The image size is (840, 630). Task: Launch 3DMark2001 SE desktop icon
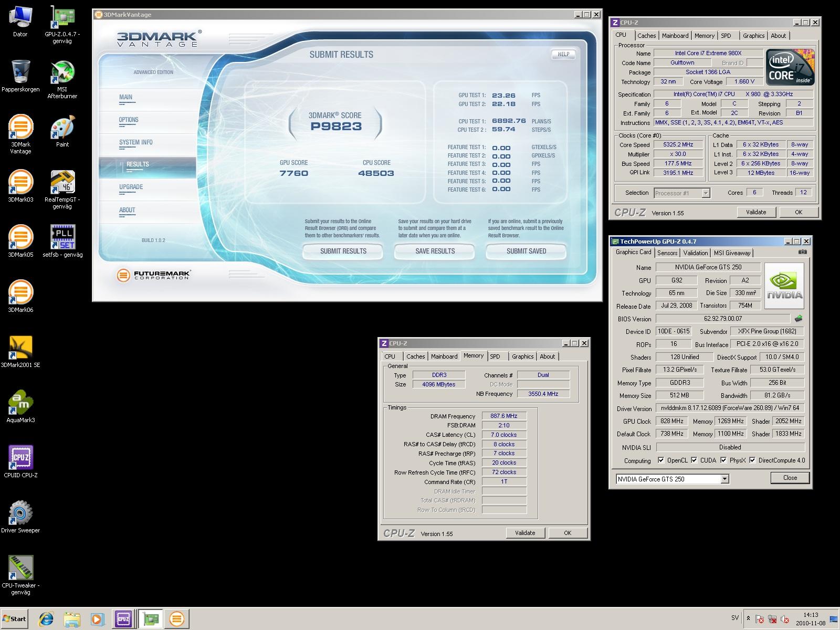click(x=20, y=352)
